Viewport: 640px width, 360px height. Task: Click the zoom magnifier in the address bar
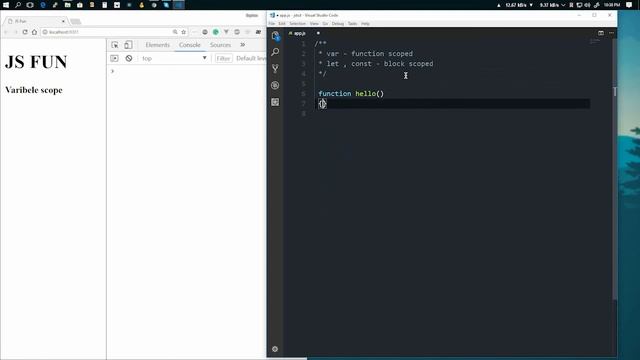(x=175, y=32)
